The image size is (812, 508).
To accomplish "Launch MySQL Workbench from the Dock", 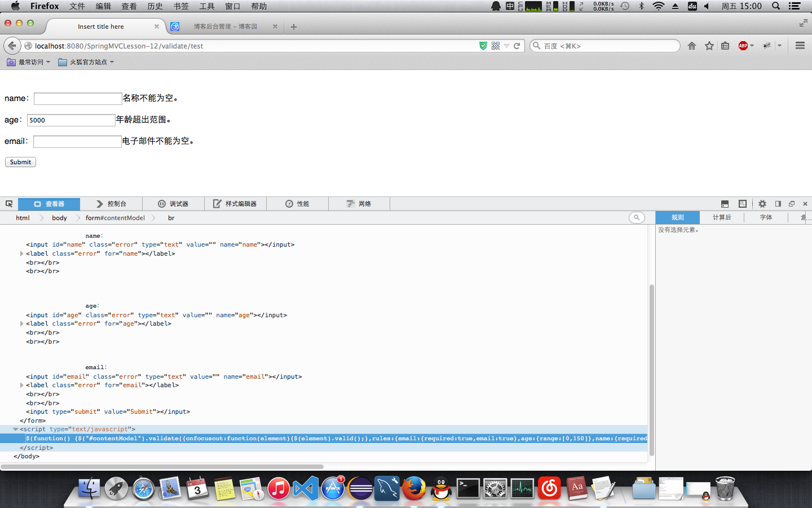I will [x=387, y=488].
